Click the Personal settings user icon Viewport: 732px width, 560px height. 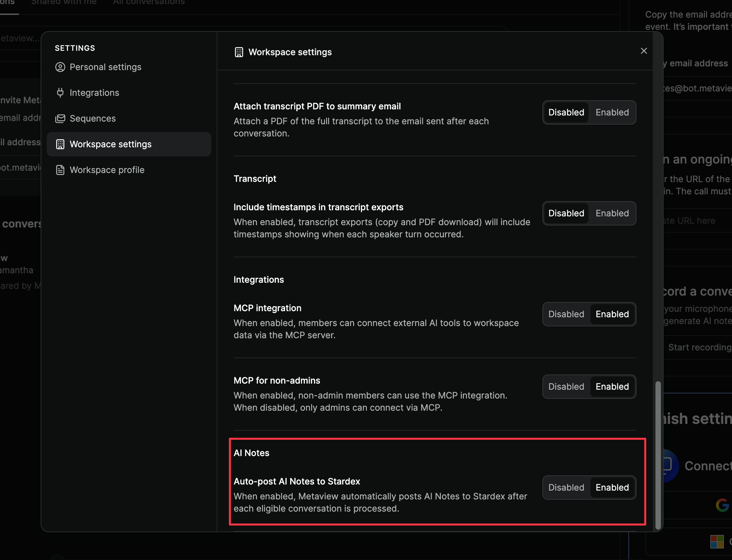coord(60,67)
